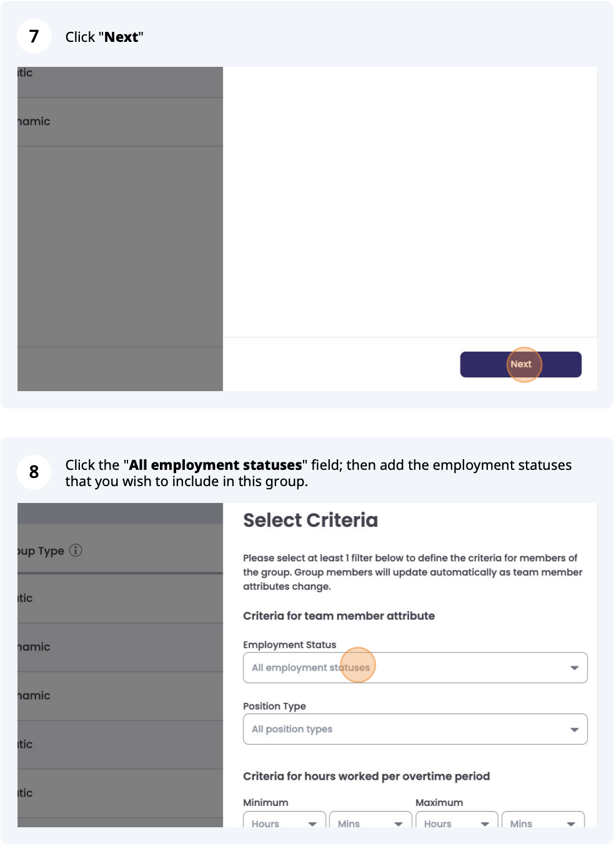The height and width of the screenshot is (846, 616).
Task: Open the Maximum Hours dropdown
Action: pyautogui.click(x=456, y=824)
